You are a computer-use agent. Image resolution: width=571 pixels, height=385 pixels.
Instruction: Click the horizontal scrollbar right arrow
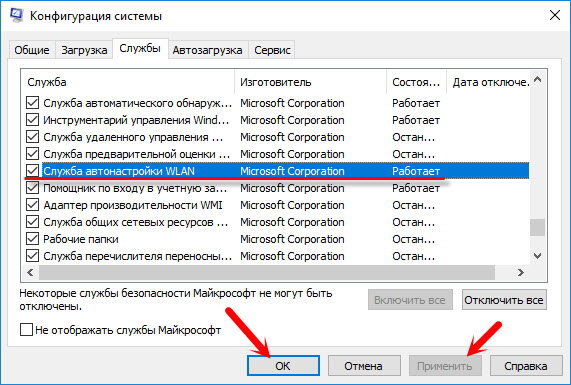pos(521,272)
